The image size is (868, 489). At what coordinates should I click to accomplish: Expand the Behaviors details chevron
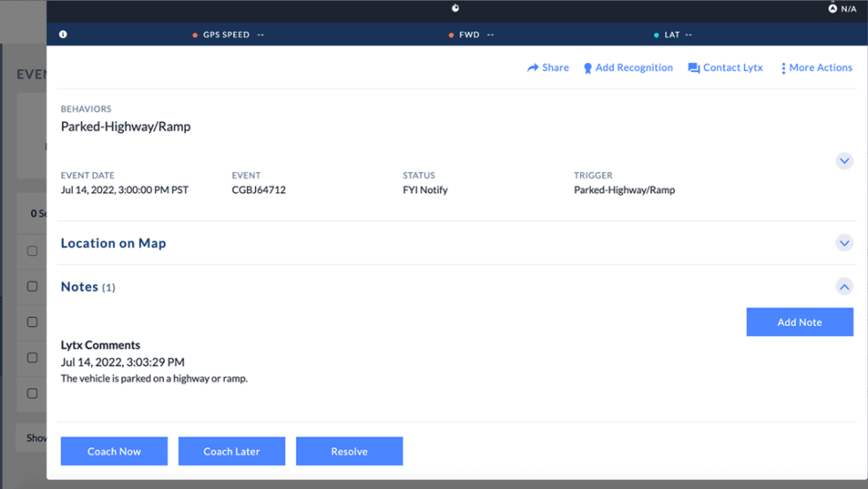(x=844, y=161)
